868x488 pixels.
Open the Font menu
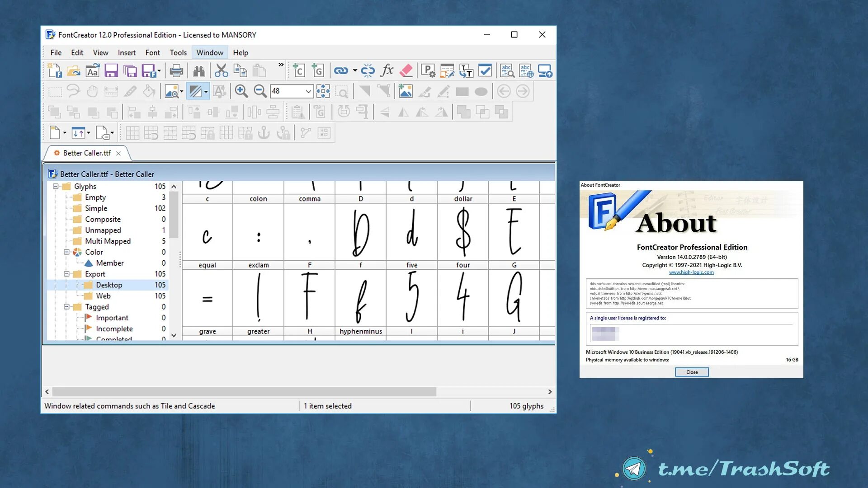click(153, 52)
